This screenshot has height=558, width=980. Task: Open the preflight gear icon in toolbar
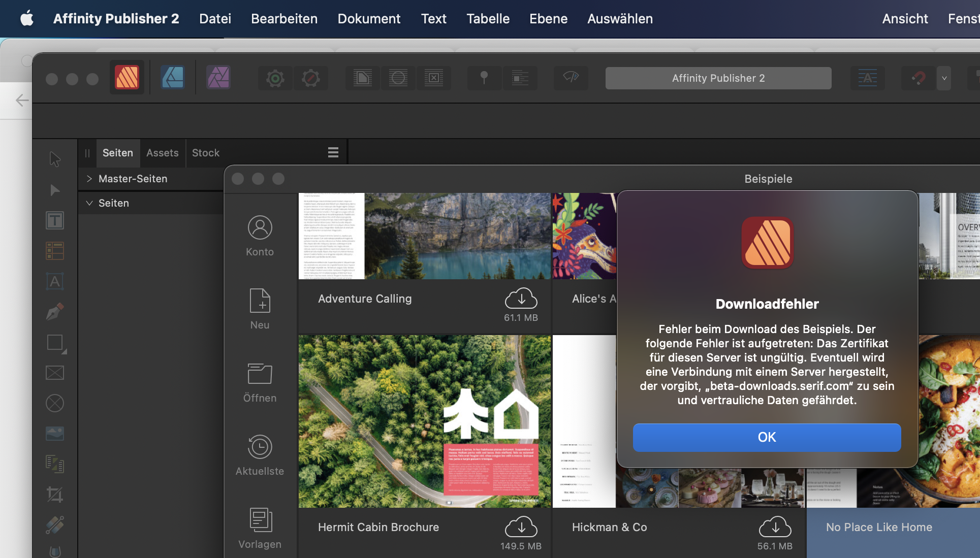click(275, 78)
